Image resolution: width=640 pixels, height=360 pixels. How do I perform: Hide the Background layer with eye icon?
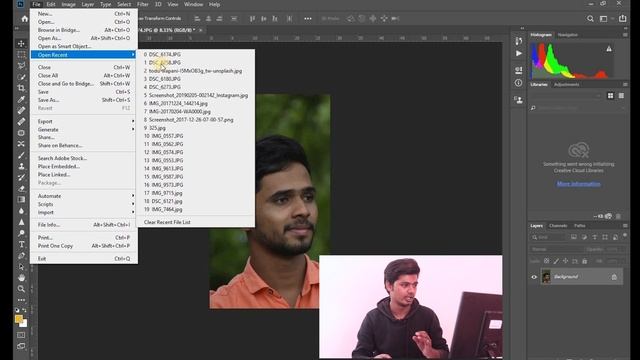534,277
